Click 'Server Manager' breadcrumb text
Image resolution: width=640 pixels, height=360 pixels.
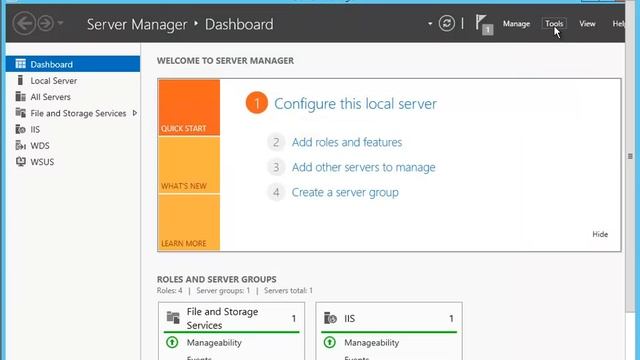coord(137,24)
